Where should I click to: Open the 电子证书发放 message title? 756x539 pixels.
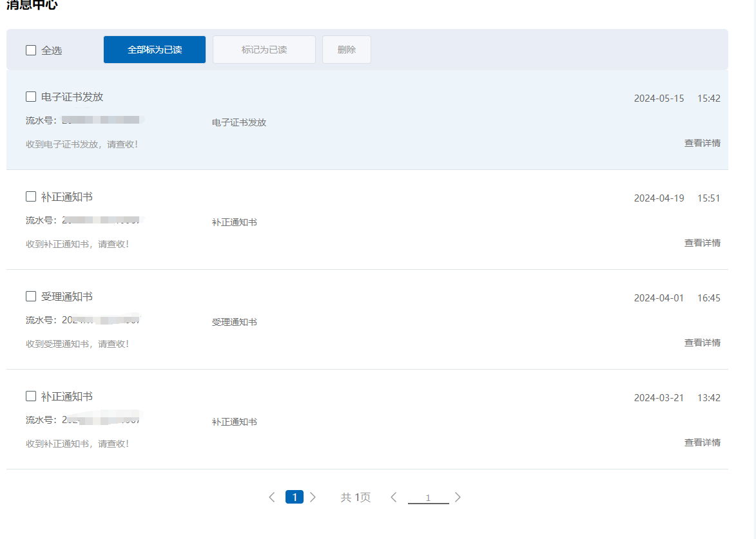(x=72, y=97)
